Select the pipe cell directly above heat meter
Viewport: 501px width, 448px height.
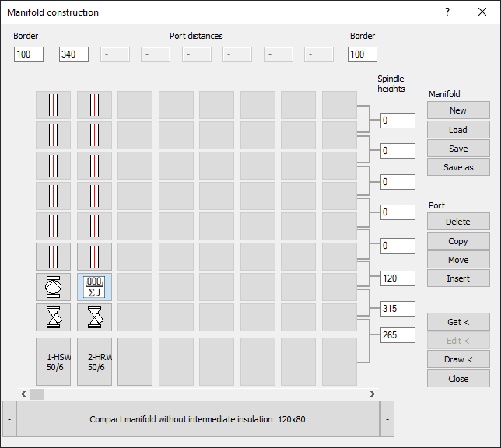pos(94,257)
